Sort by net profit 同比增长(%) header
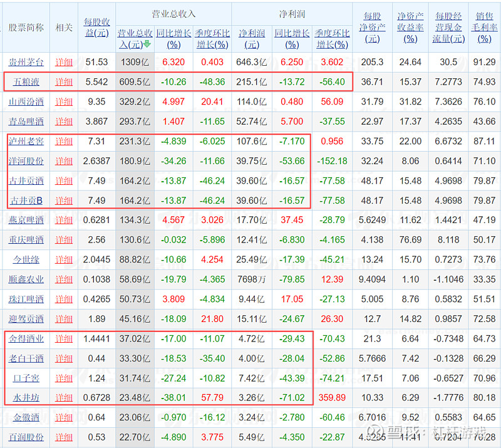 pyautogui.click(x=292, y=39)
